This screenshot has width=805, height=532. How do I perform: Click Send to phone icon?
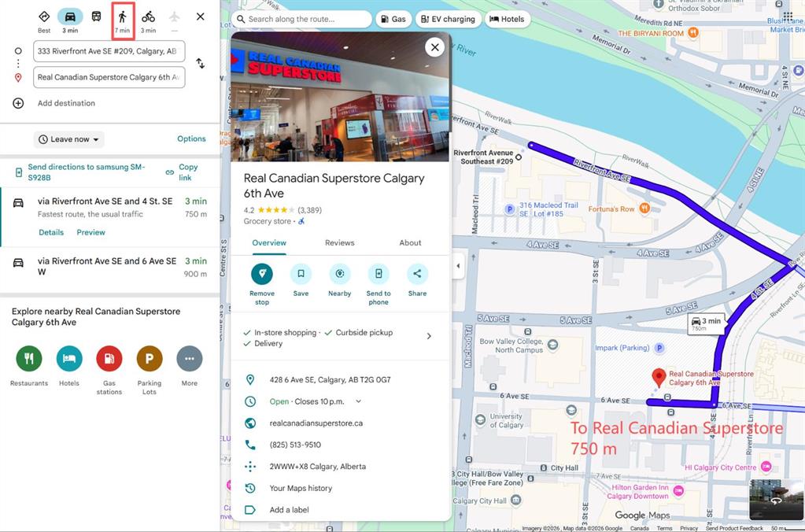378,274
